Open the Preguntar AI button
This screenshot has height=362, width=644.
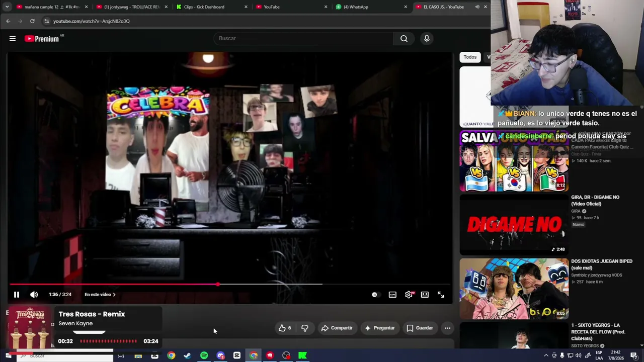tap(380, 328)
